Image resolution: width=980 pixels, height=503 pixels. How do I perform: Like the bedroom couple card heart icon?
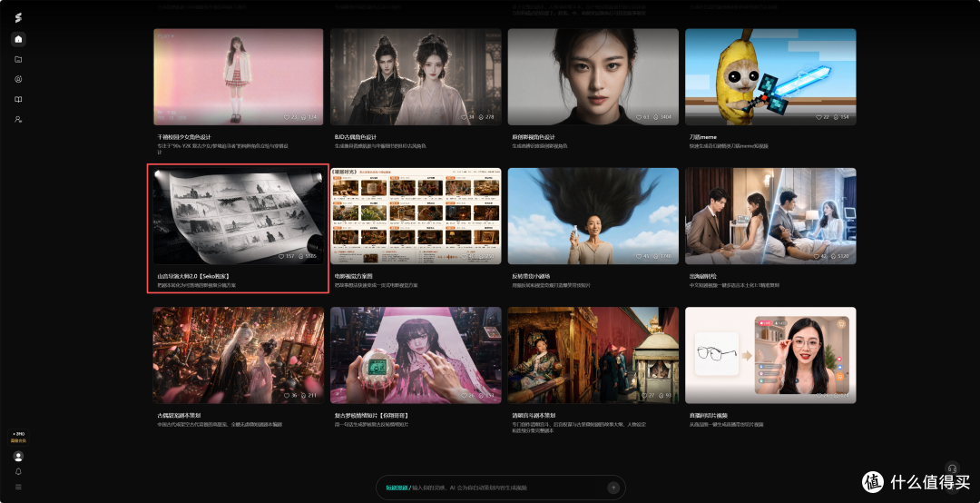point(816,256)
